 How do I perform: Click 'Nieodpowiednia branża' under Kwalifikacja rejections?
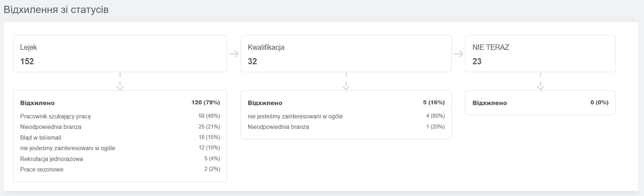pyautogui.click(x=278, y=127)
